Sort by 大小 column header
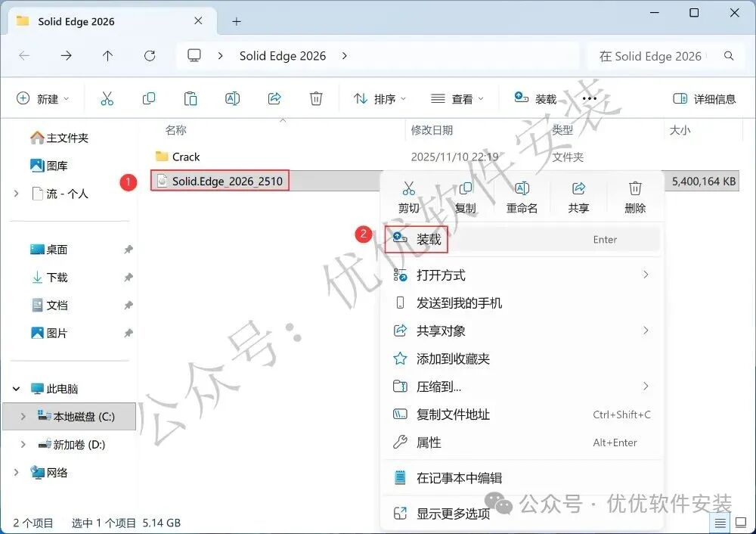 (680, 130)
